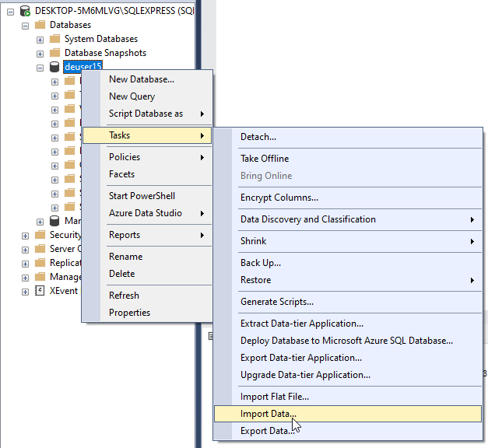Click the Database Snapshots folder icon
488x448 pixels.
(x=54, y=53)
